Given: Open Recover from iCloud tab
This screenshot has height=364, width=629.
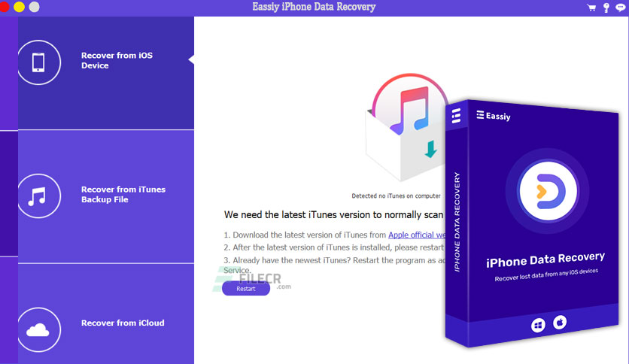Looking at the screenshot, I should pyautogui.click(x=106, y=314).
